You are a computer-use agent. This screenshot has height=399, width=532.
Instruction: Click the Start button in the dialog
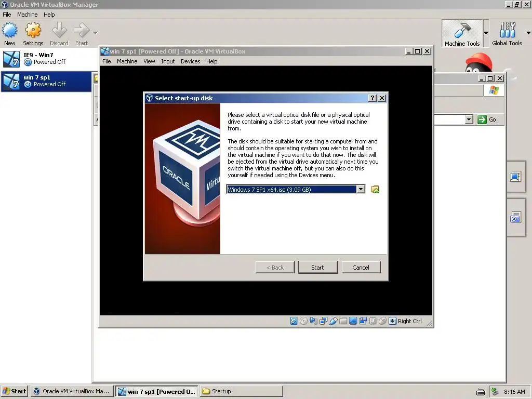[x=318, y=268]
